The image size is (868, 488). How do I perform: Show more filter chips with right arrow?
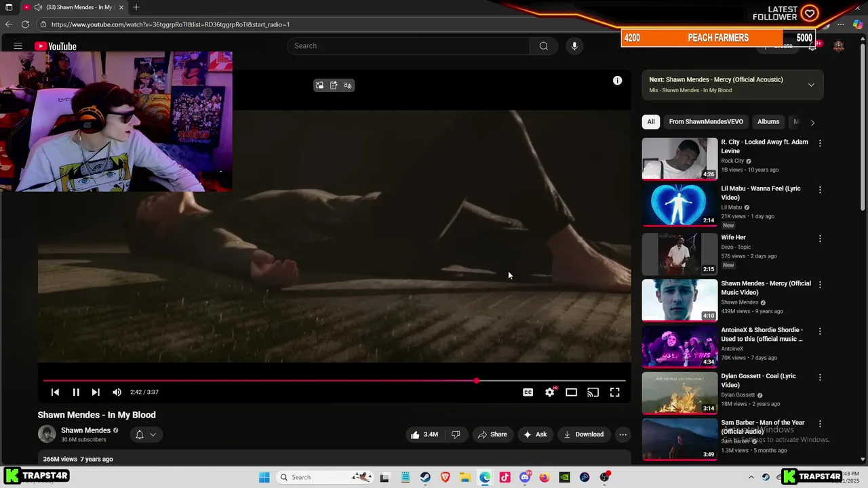[x=812, y=123]
